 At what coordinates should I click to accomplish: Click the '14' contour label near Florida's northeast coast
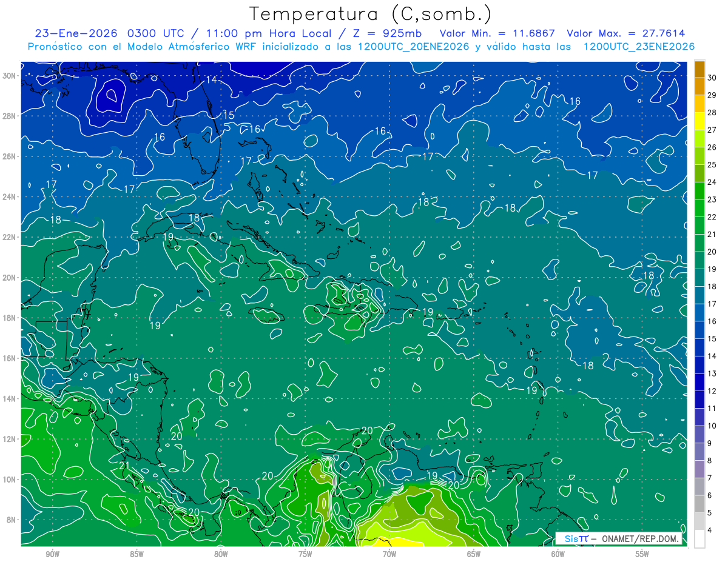211,80
